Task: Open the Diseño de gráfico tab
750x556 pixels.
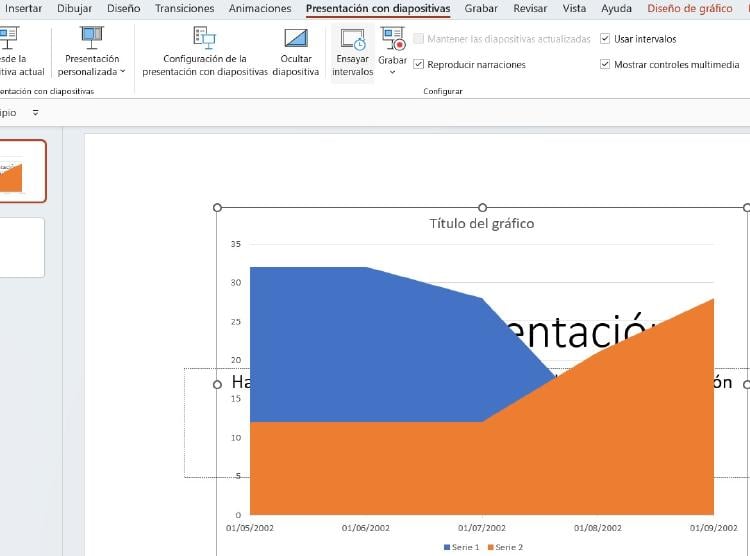Action: (x=689, y=9)
